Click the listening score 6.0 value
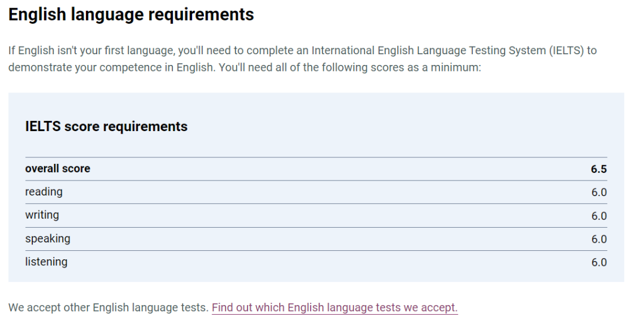Screen dimensions: 644x326 (x=599, y=262)
